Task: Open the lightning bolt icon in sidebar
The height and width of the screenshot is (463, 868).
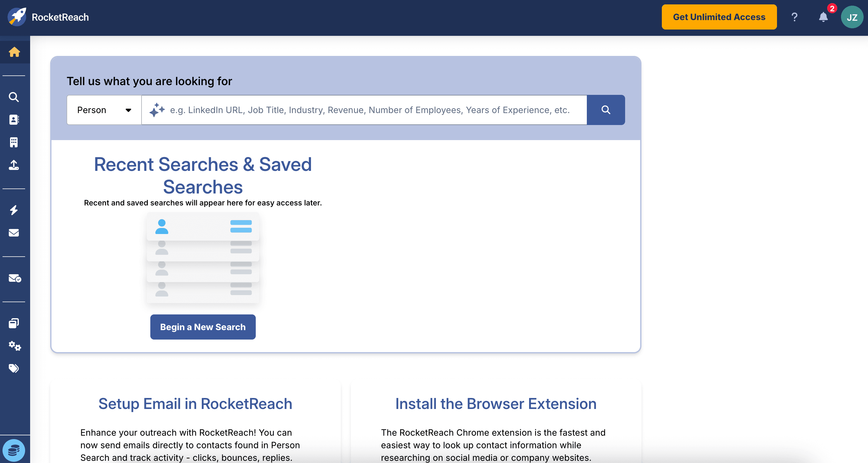Action: (x=14, y=210)
